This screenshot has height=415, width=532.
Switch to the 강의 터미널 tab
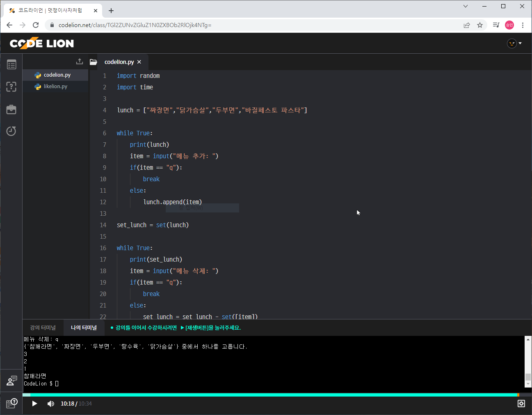click(x=42, y=328)
